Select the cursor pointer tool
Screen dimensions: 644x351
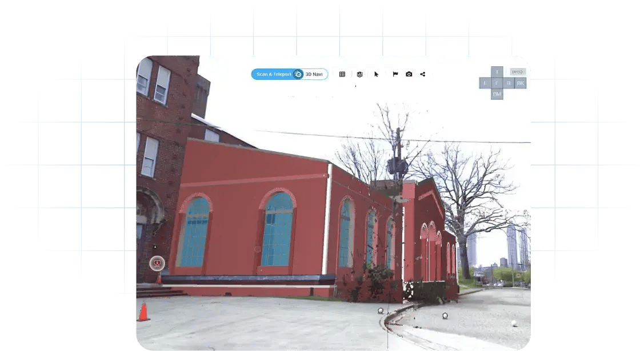point(376,74)
